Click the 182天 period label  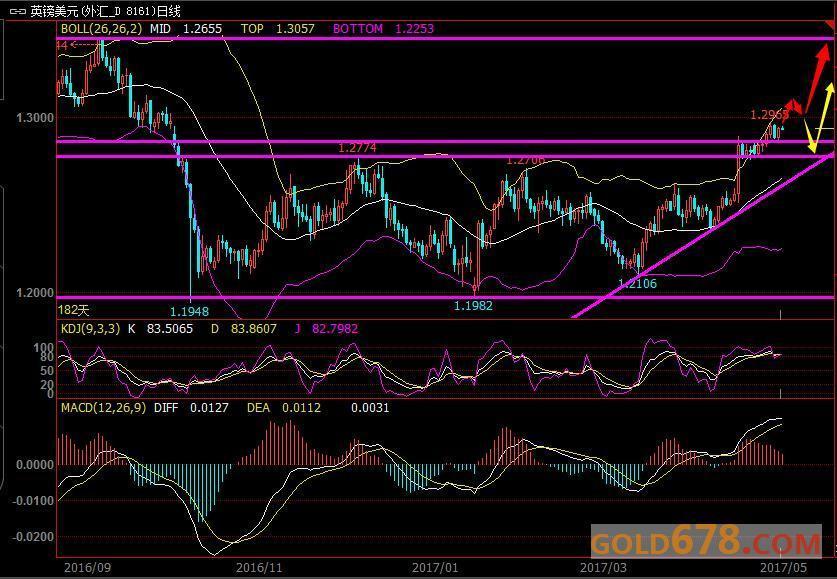tap(74, 310)
